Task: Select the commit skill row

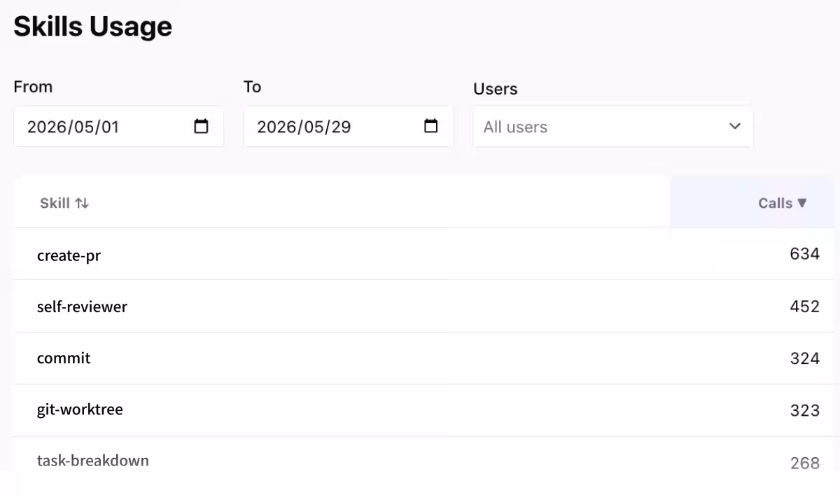Action: (423, 358)
